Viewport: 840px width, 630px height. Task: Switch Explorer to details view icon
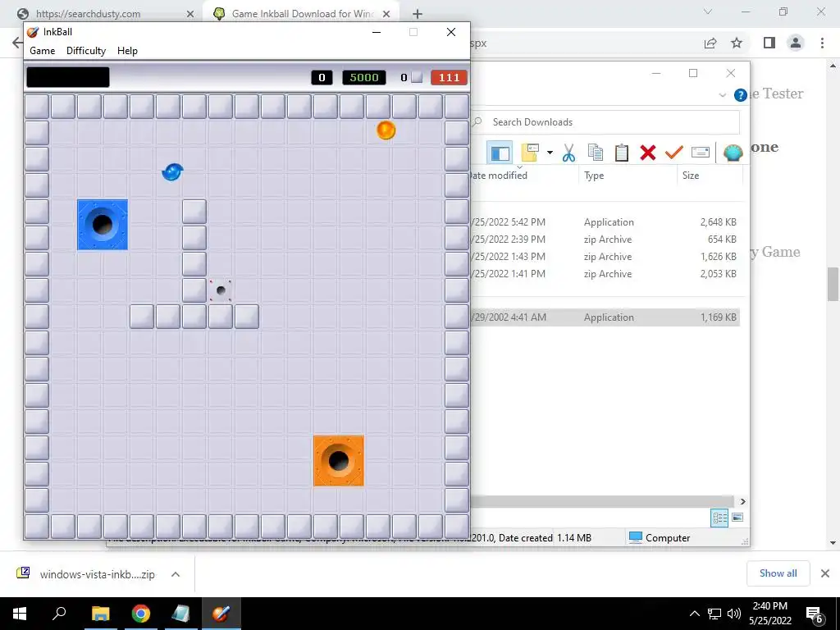pyautogui.click(x=719, y=518)
